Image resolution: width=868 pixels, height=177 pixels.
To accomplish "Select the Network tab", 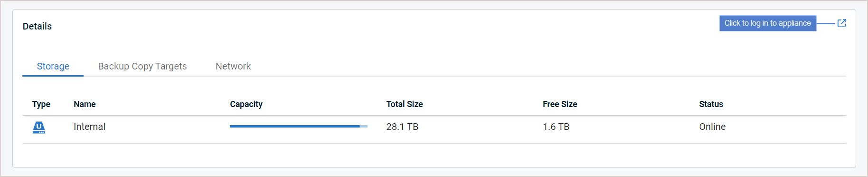I will tap(233, 66).
